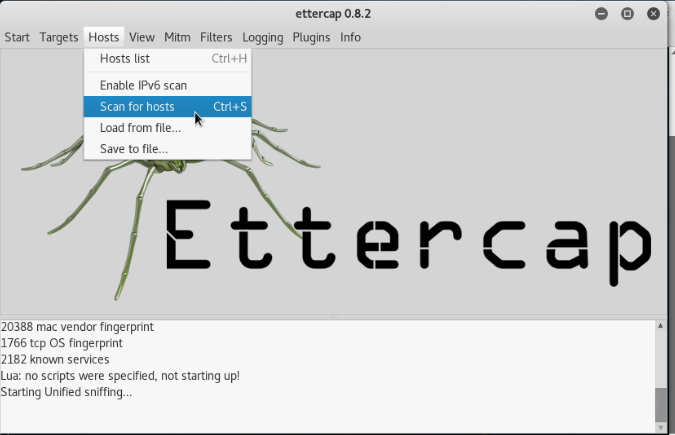Click the ettercap 0.8.2 title bar
Screen dimensions: 675x435
(x=333, y=14)
